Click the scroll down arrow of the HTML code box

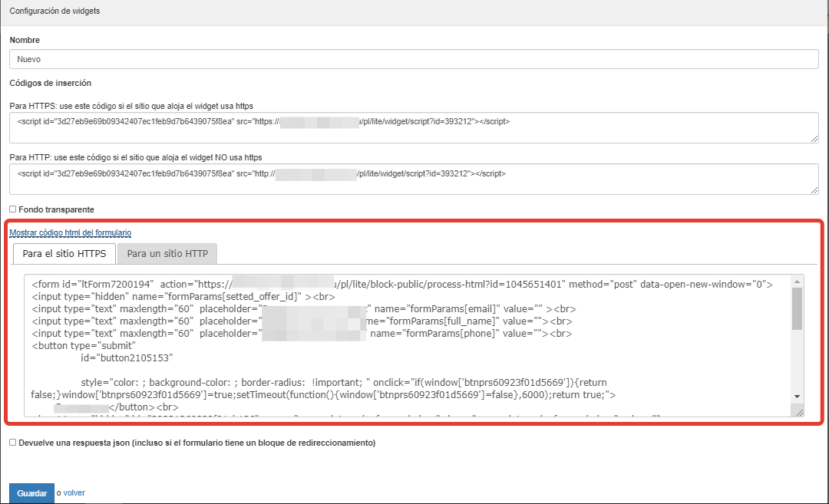point(797,397)
